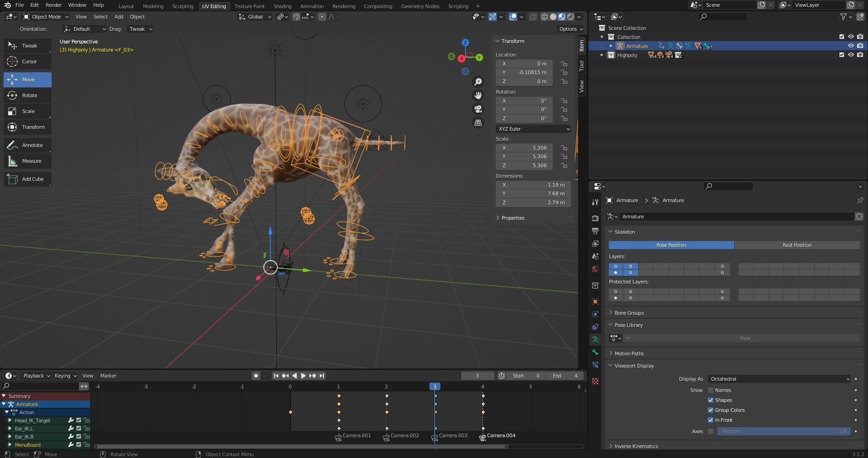
Task: Open the Output properties tab icon
Action: point(595,231)
